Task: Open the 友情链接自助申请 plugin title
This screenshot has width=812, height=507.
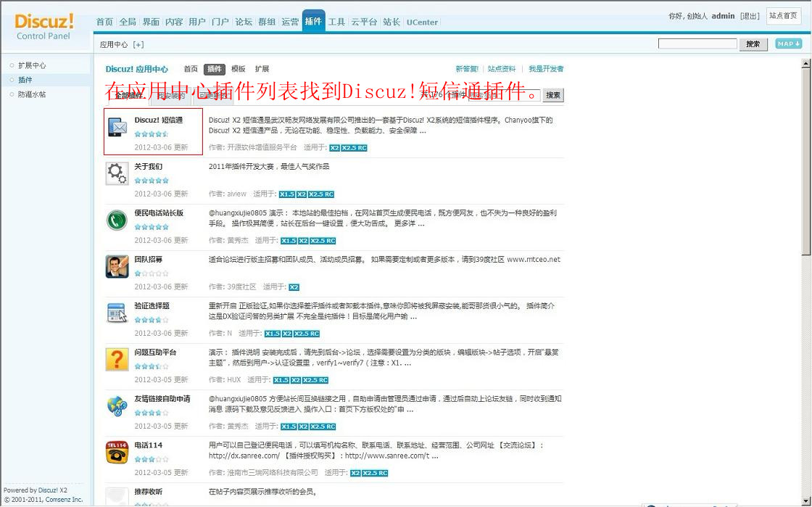Action: point(162,399)
